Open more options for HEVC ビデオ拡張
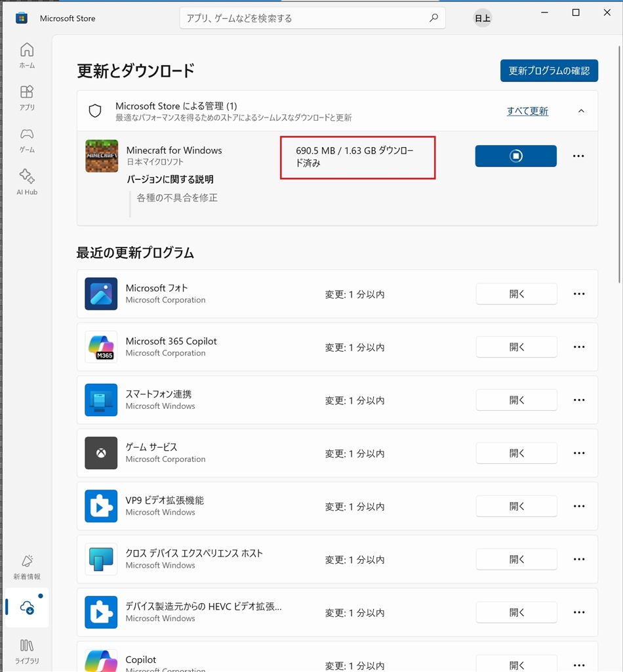The width and height of the screenshot is (623, 672). tap(579, 612)
